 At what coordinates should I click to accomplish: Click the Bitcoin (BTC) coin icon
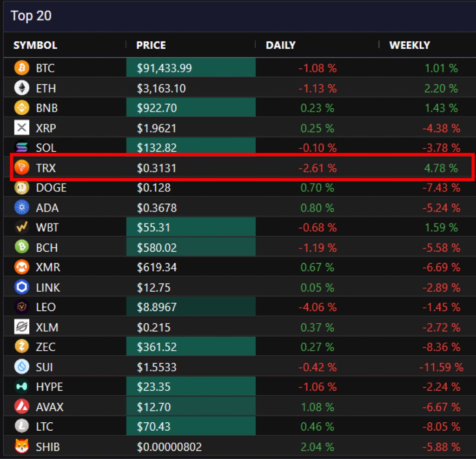click(21, 67)
